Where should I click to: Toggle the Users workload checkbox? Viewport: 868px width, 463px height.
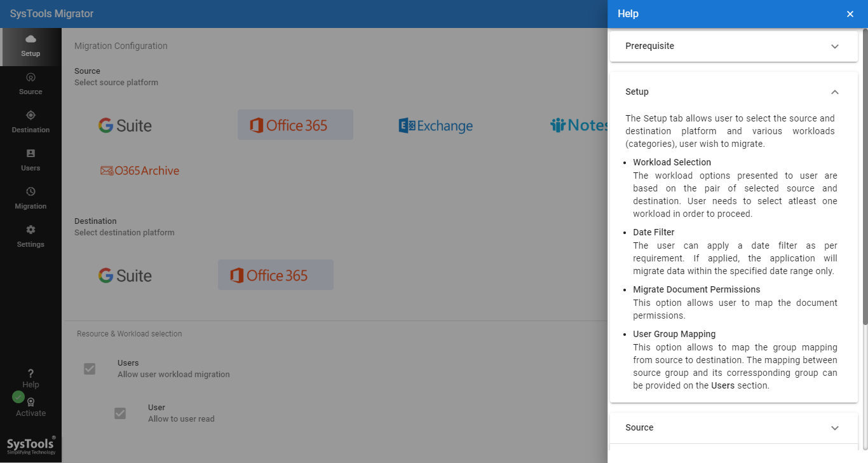point(90,369)
